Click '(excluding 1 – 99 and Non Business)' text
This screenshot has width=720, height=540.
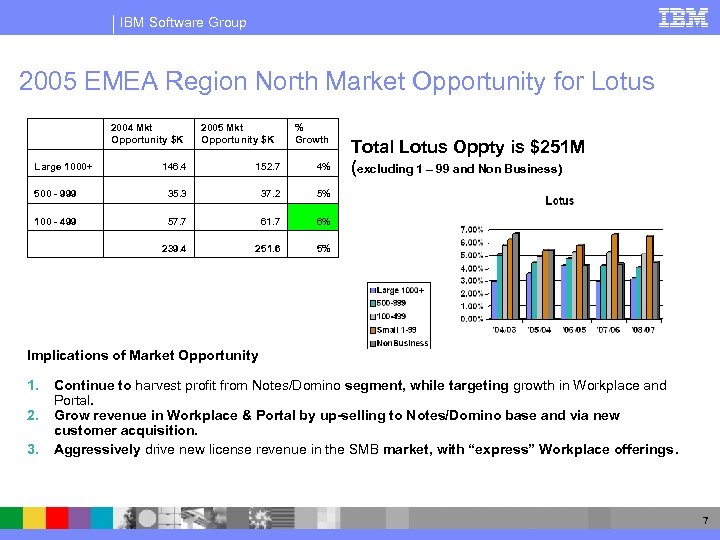pyautogui.click(x=457, y=169)
